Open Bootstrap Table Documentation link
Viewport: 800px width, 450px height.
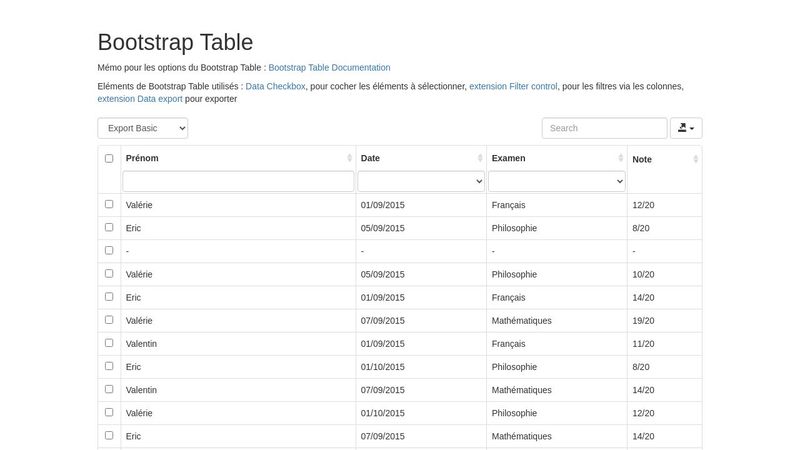tap(329, 68)
